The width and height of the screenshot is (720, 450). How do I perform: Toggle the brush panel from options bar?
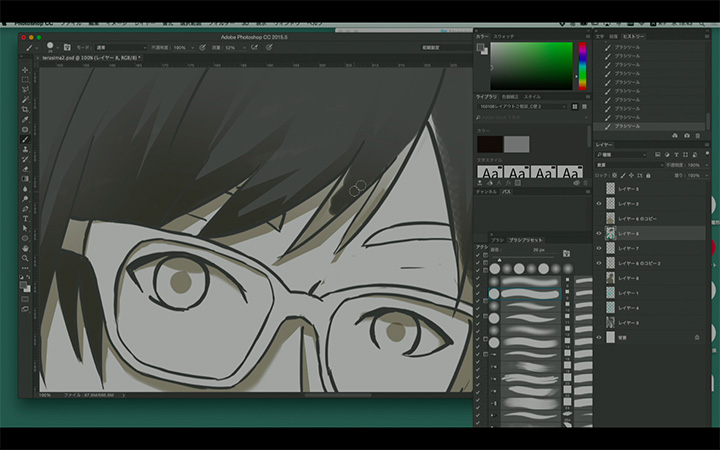[x=67, y=47]
